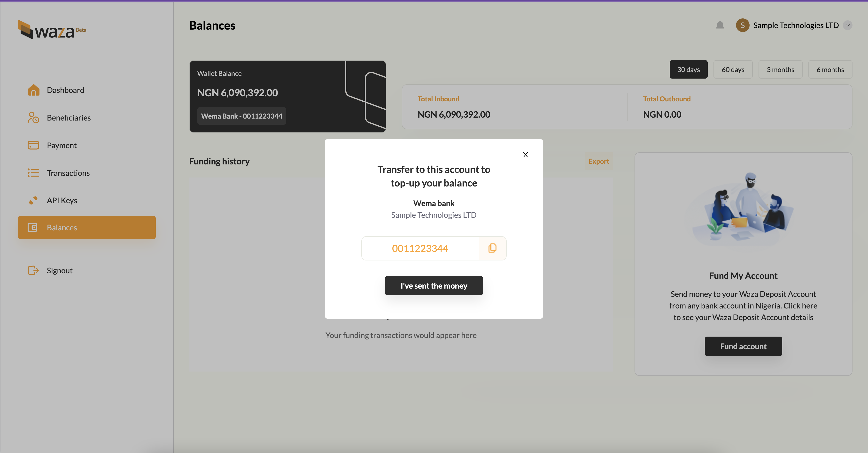Click the account number 0011223344 field

tap(420, 249)
